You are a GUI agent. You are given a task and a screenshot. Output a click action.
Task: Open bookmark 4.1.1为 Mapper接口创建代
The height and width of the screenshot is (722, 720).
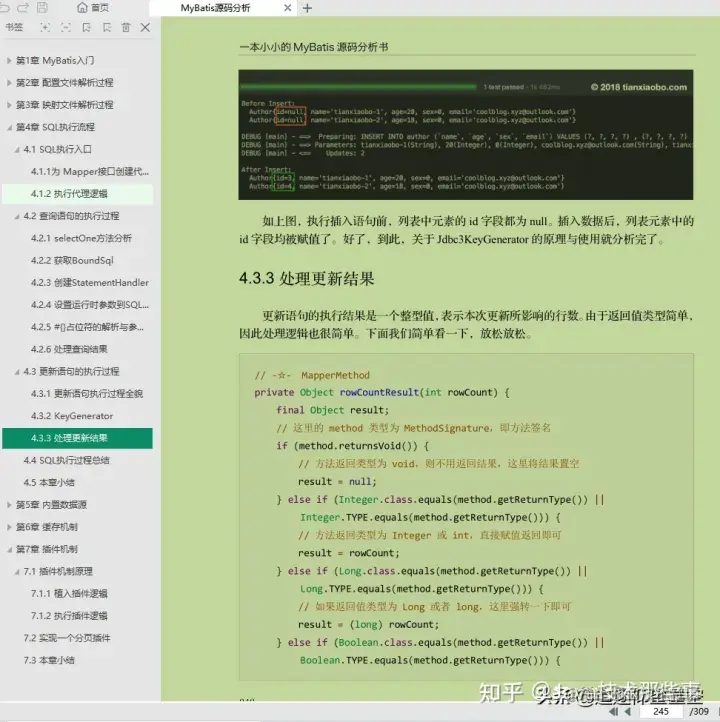coord(90,172)
